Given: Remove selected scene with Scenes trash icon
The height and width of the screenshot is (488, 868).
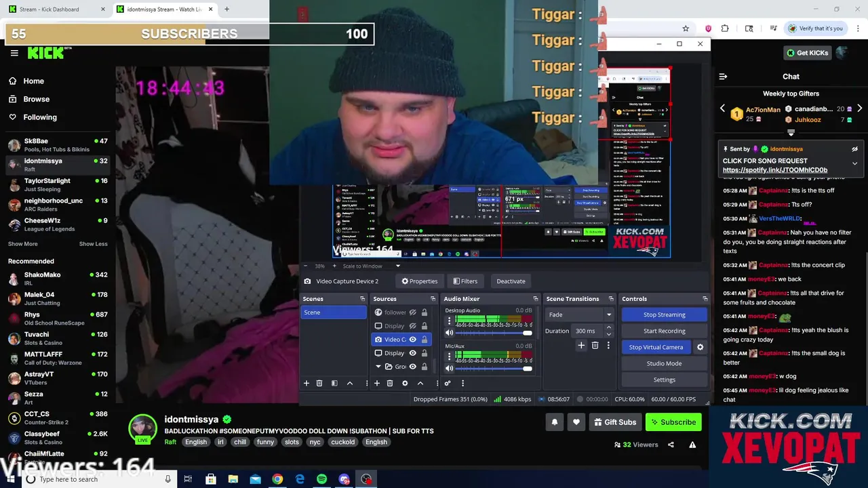Looking at the screenshot, I should click(319, 383).
